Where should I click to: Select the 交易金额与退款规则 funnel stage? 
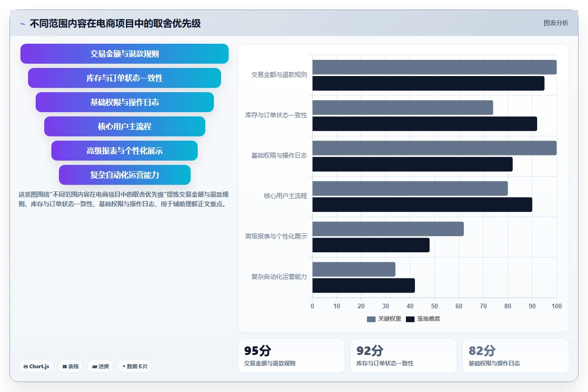click(125, 54)
